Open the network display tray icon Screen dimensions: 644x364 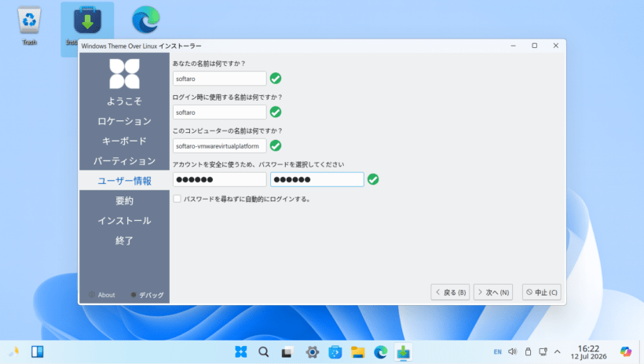[x=543, y=351]
